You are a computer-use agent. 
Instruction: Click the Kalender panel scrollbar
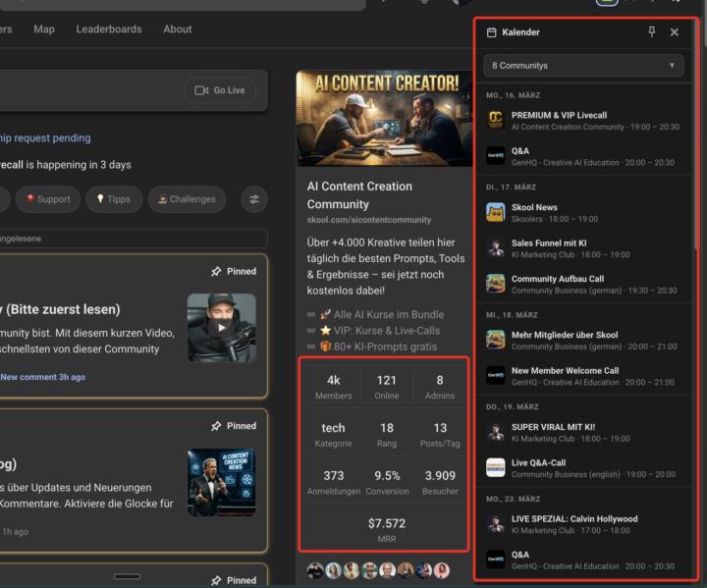coord(695,135)
